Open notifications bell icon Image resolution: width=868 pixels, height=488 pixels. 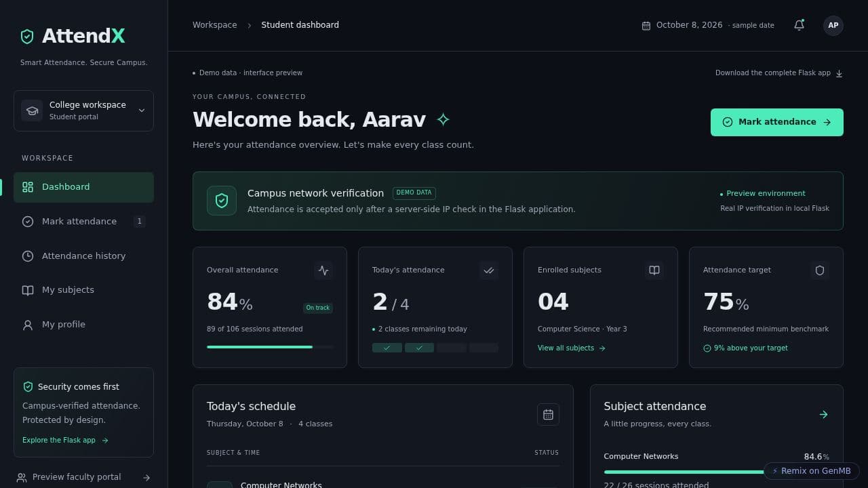point(799,25)
